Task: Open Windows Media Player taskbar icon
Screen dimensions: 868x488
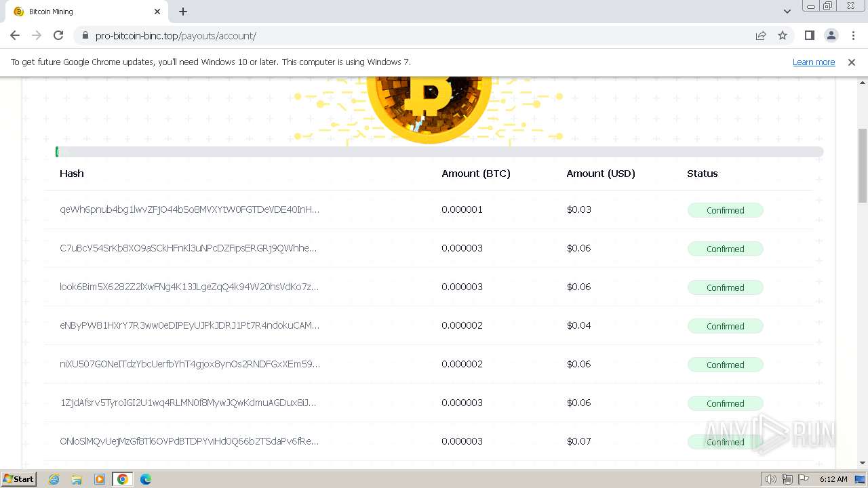Action: click(100, 479)
